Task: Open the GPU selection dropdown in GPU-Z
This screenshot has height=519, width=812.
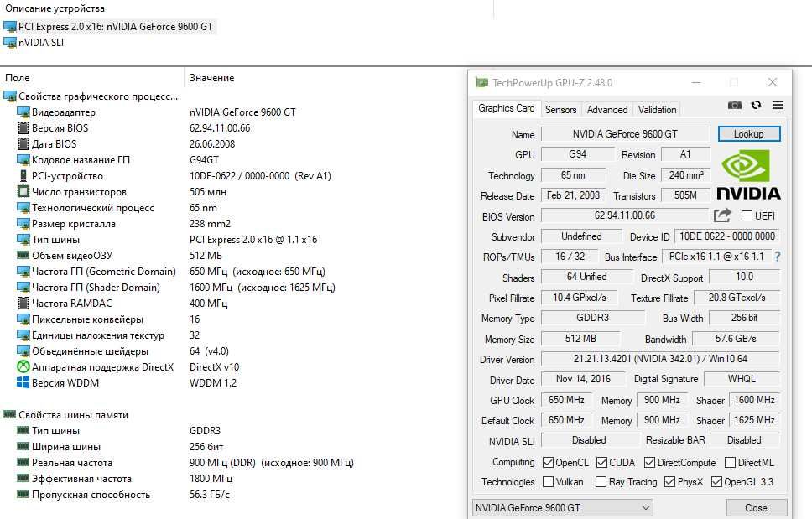Action: pyautogui.click(x=562, y=507)
